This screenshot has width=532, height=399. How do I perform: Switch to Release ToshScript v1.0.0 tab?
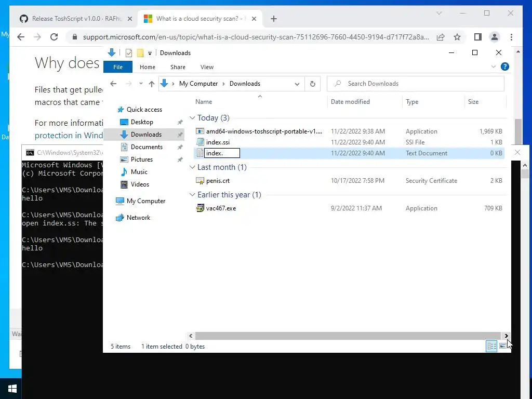tap(76, 19)
